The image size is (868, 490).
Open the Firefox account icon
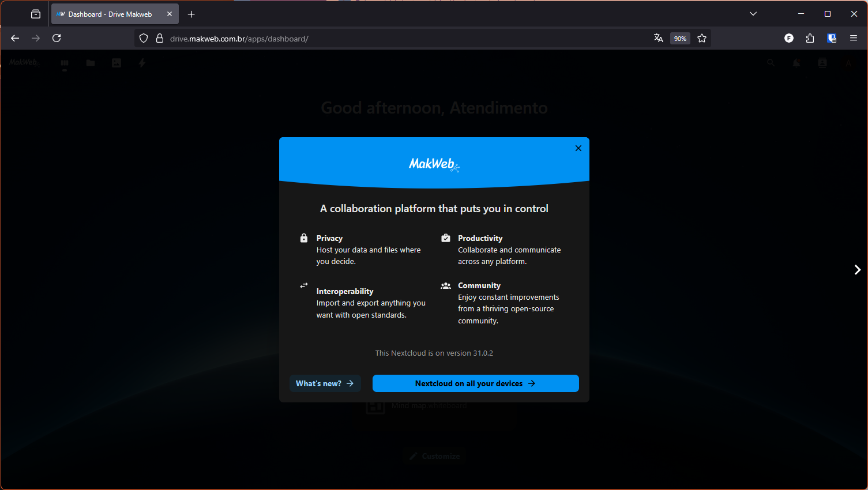(x=789, y=38)
